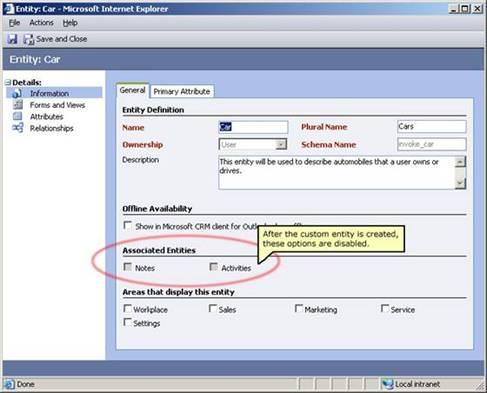Click the Save and Close button label
The height and width of the screenshot is (393, 487).
click(62, 39)
